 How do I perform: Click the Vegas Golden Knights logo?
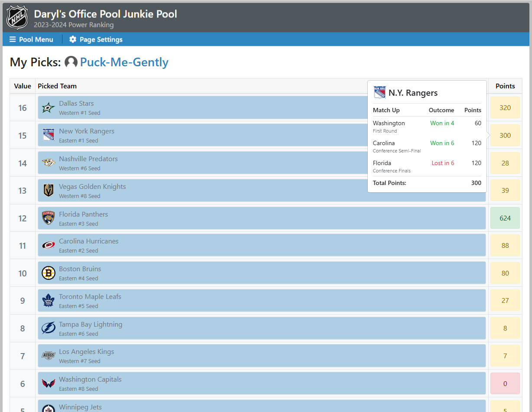(x=49, y=191)
